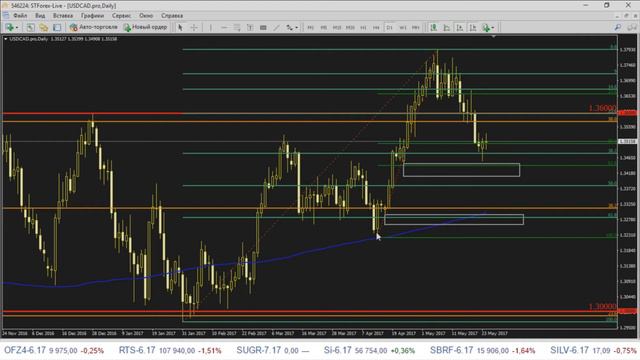Click the Navigator folders toolbar icon
Image resolution: width=640 pixels, height=360 pixels.
[44, 27]
